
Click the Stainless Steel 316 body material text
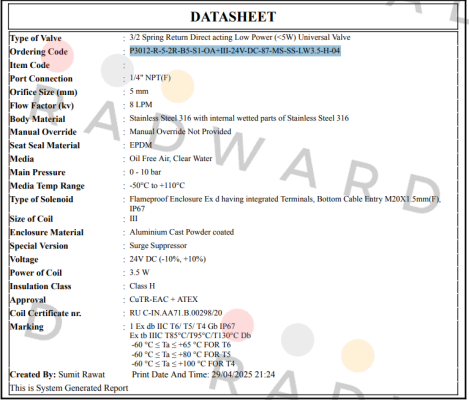click(239, 118)
